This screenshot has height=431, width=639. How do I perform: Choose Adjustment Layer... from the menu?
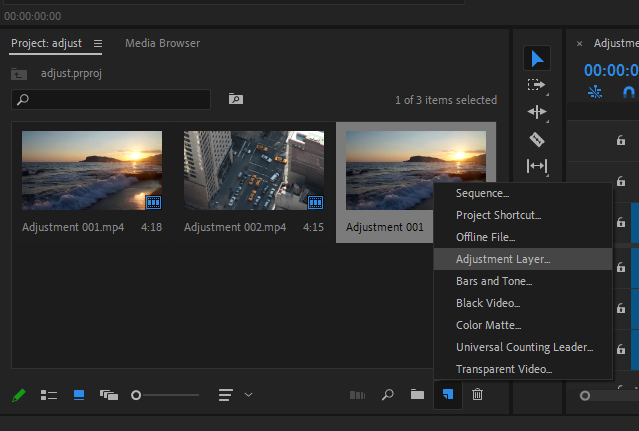502,259
